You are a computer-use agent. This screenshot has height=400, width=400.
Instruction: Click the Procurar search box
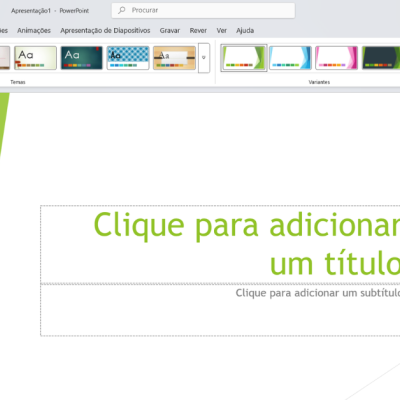pos(203,10)
